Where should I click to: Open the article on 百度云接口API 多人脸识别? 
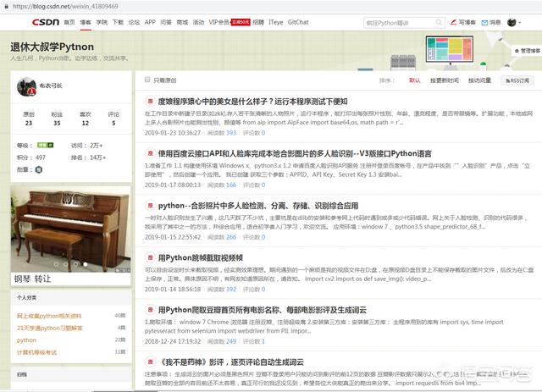tap(295, 153)
